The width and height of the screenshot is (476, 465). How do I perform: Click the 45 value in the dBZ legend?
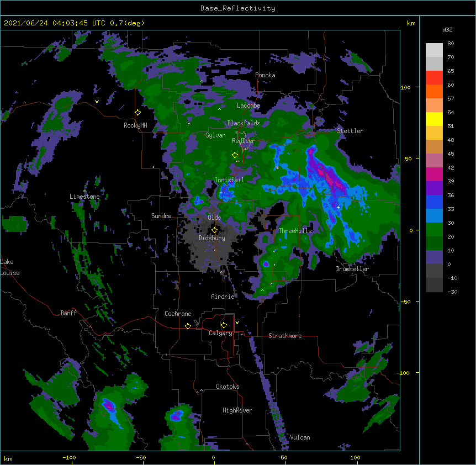coord(451,154)
